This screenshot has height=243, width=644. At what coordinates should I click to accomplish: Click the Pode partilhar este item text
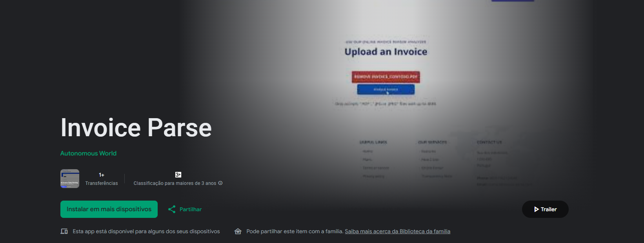(x=295, y=231)
